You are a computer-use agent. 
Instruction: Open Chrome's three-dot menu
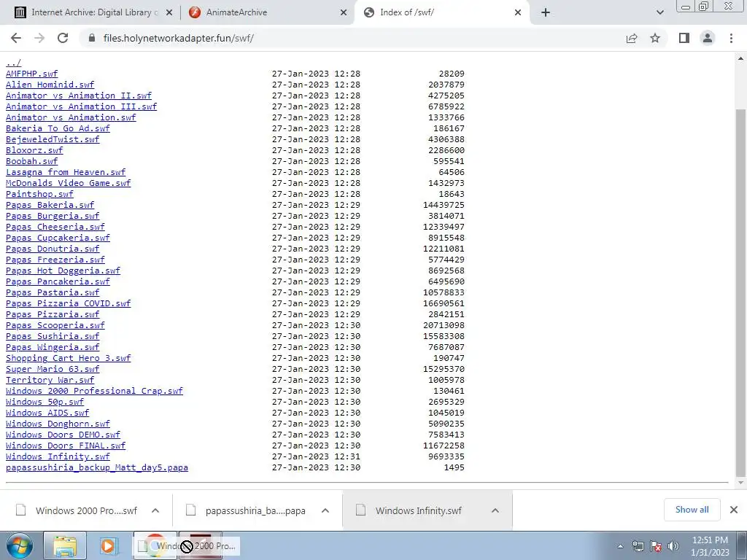click(731, 38)
